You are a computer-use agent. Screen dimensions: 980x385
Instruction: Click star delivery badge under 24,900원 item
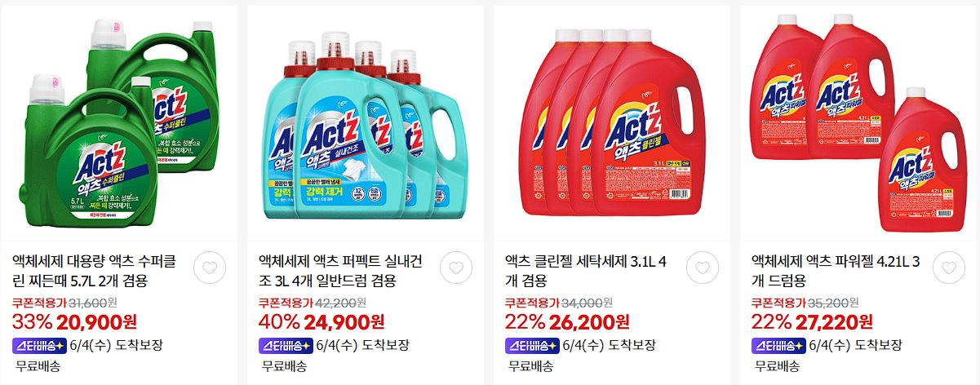click(286, 345)
